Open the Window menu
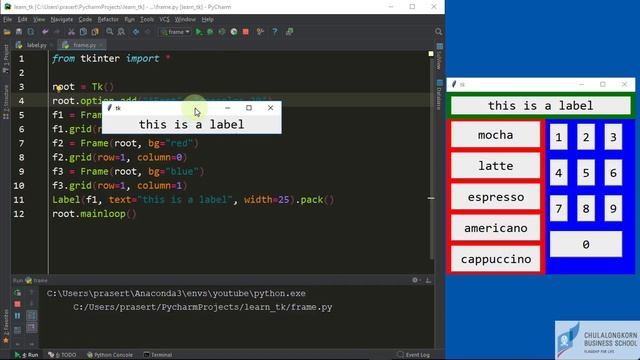The height and width of the screenshot is (360, 640). click(185, 19)
